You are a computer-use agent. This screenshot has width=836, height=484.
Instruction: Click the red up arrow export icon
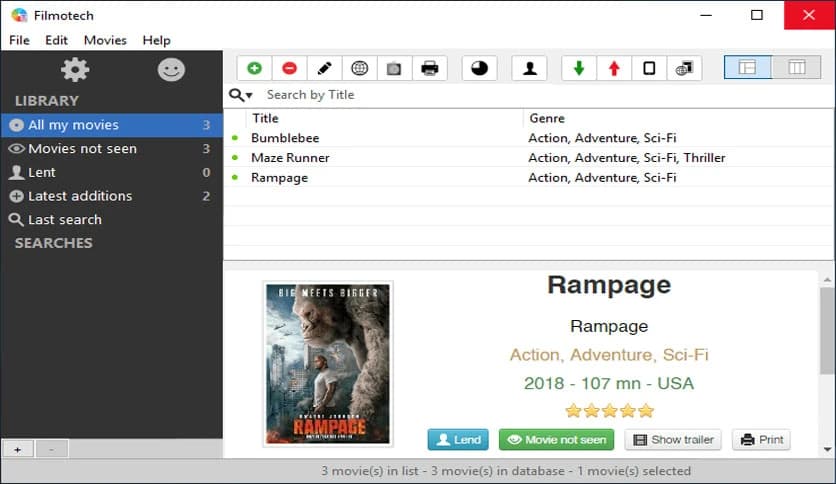(614, 68)
